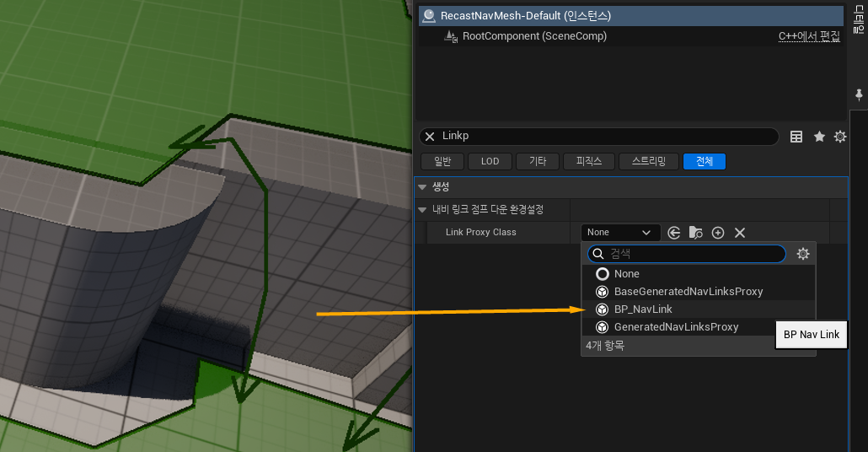Viewport: 868px width, 452px height.
Task: Clear the Linkp search text
Action: (430, 137)
